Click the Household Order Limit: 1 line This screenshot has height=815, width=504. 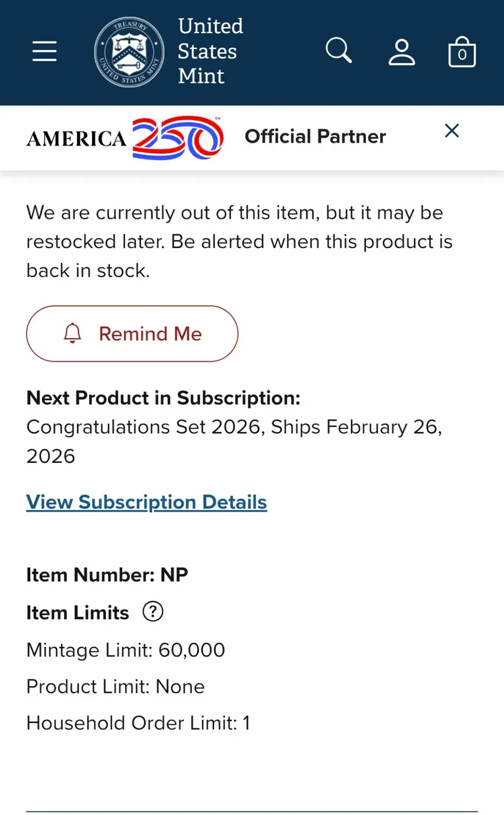(x=138, y=723)
